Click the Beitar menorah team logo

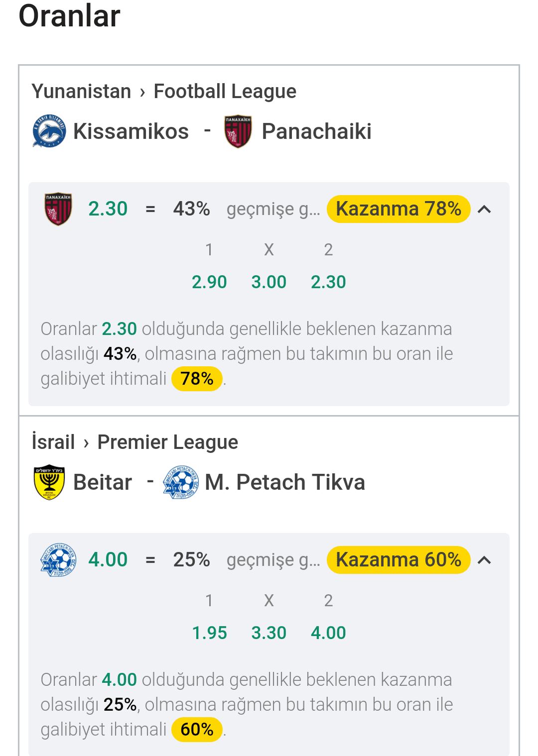click(49, 482)
